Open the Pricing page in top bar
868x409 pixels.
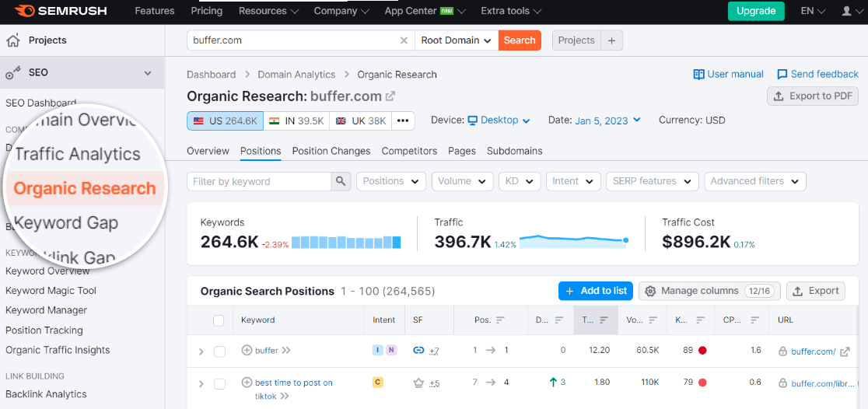[206, 11]
